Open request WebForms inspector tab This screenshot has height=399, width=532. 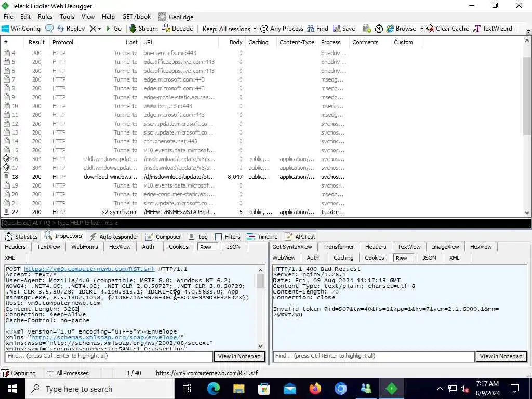[85, 247]
